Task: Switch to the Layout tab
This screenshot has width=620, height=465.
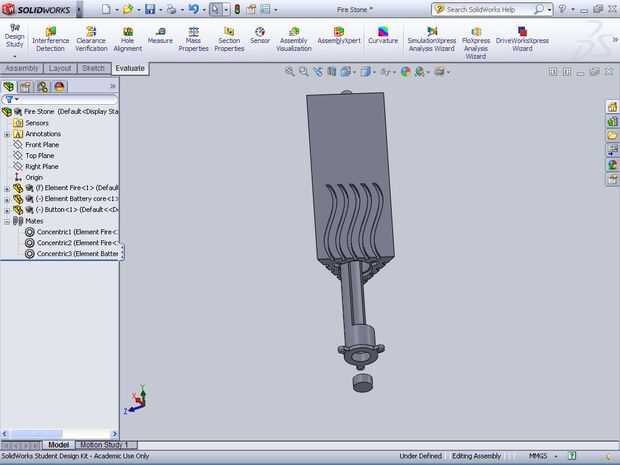Action: [x=60, y=68]
